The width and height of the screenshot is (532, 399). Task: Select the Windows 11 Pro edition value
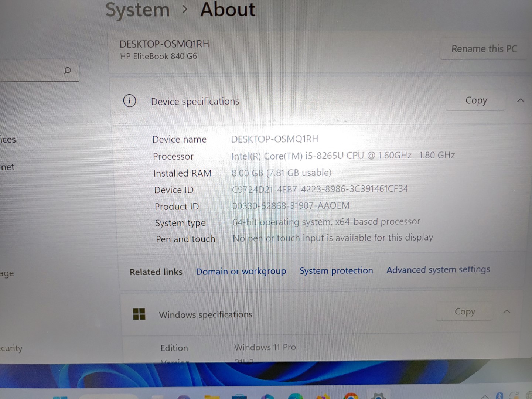click(265, 347)
